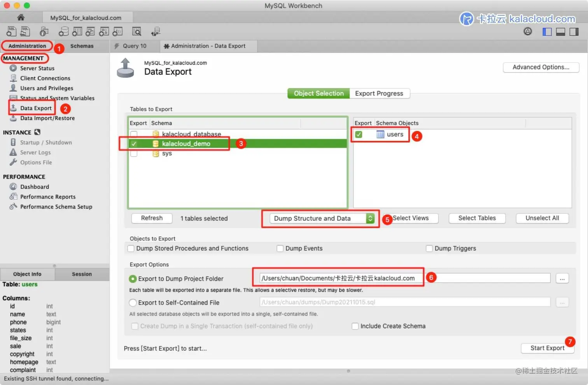Click the Options File wrench icon
Screen dimensions: 588x385
point(13,162)
